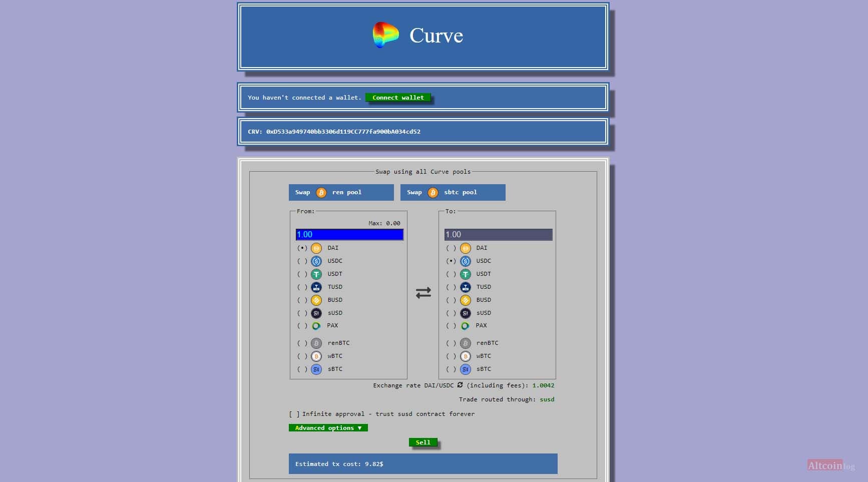Image resolution: width=868 pixels, height=482 pixels.
Task: Select sUSD radio in To list
Action: pyautogui.click(x=451, y=313)
